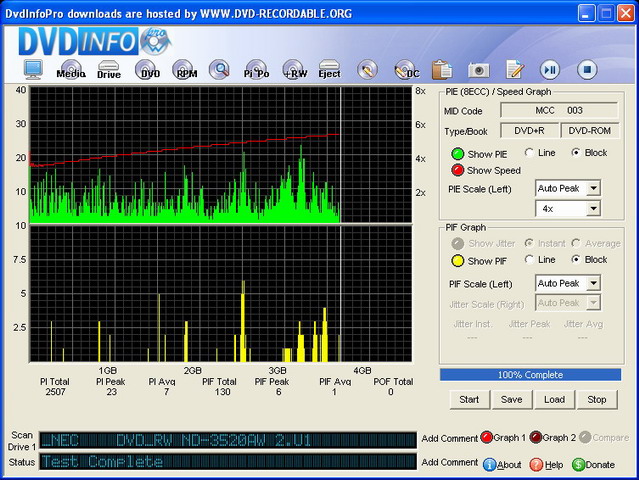
Task: Click the magnifier disc search icon
Action: pos(220,70)
